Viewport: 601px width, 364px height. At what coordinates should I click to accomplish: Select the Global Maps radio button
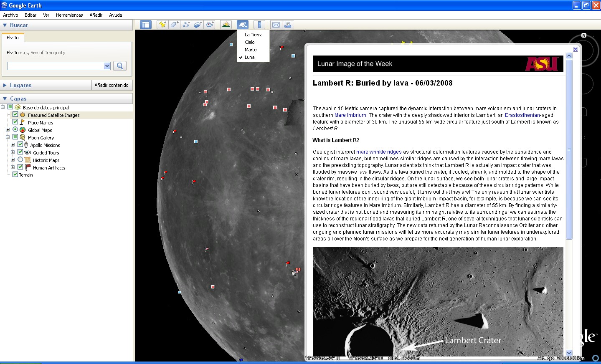(15, 129)
